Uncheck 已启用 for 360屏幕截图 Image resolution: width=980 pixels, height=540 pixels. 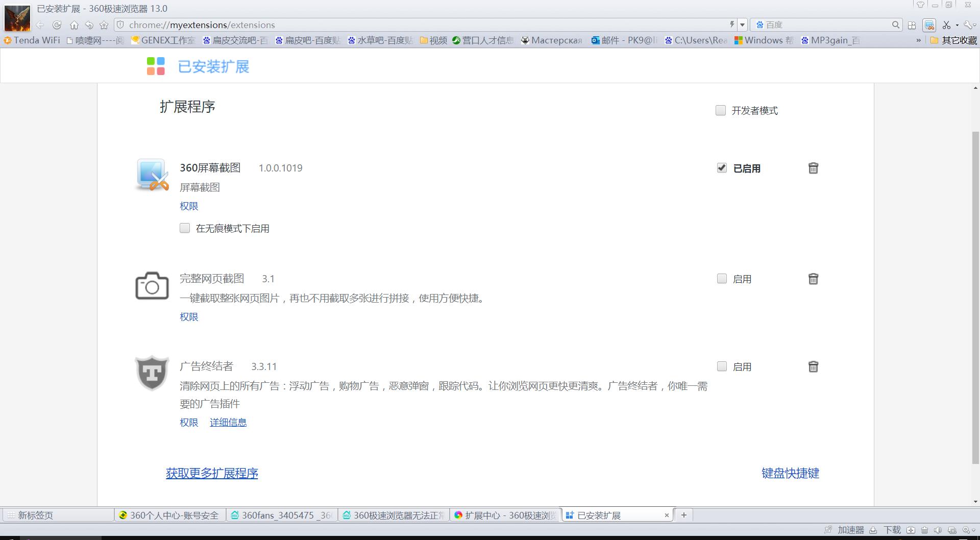[x=722, y=168]
